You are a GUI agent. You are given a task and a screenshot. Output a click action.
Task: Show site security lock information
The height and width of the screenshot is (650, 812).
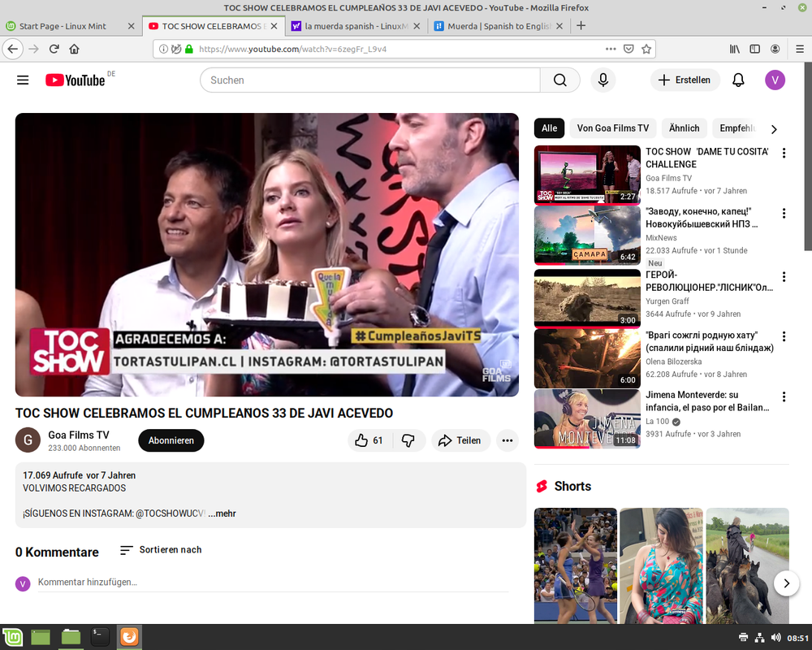189,50
